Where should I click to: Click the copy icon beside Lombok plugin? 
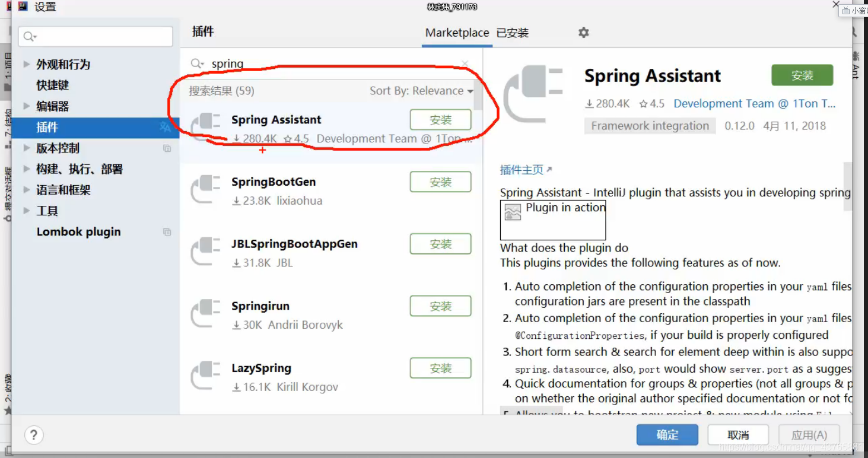coord(167,232)
